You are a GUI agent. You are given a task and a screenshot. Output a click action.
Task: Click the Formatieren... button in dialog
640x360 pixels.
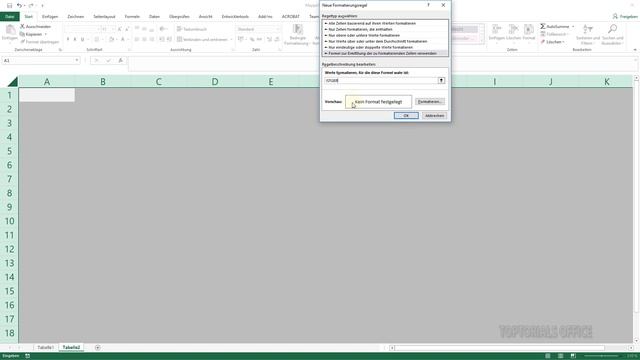point(430,102)
